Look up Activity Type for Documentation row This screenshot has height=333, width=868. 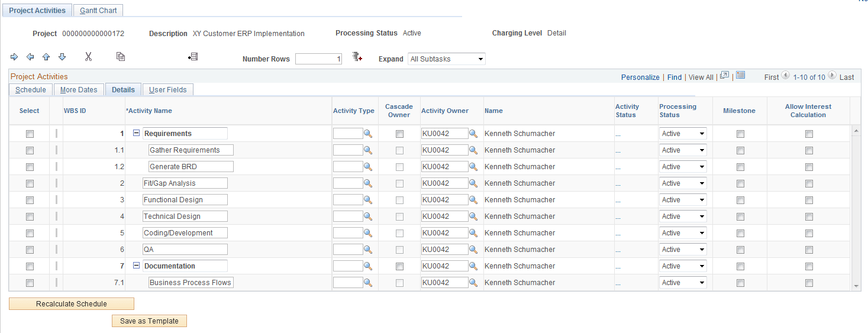point(368,266)
